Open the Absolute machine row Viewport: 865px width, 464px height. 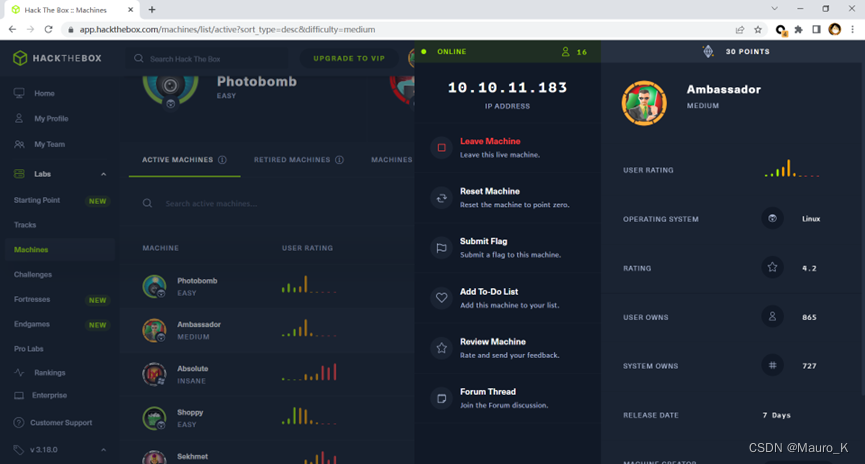click(x=267, y=374)
